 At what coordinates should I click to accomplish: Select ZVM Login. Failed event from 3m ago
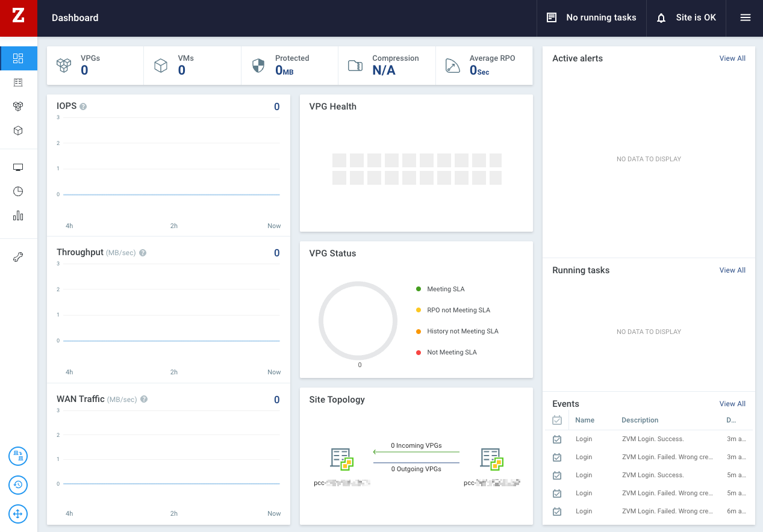pos(649,457)
